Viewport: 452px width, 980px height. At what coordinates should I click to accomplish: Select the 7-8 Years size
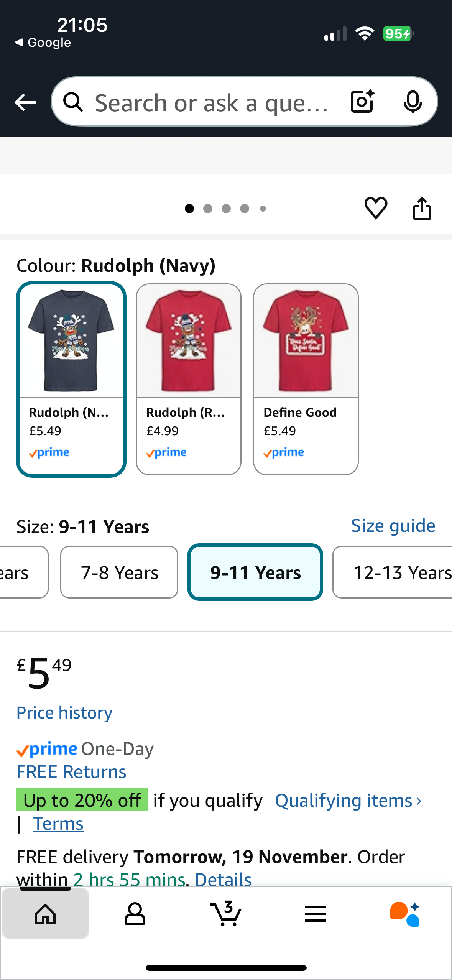(x=119, y=572)
